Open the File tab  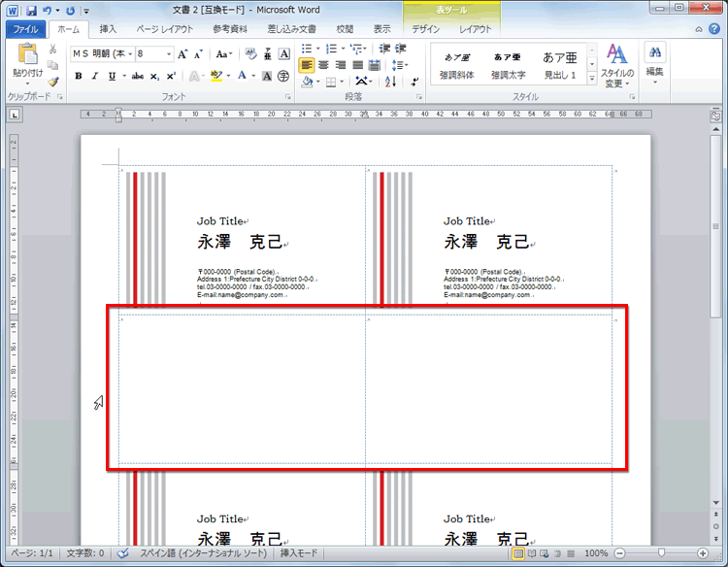click(25, 29)
